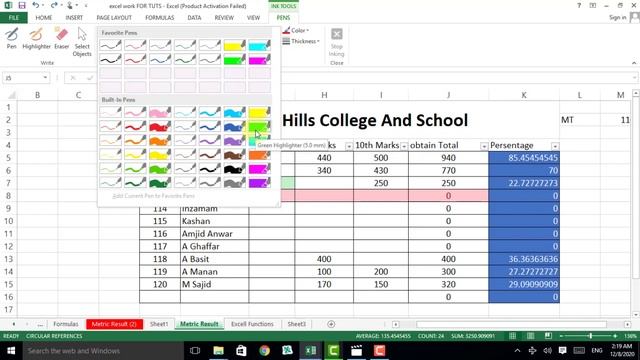The height and width of the screenshot is (360, 640).
Task: Select built-in orange highlighter
Action: click(260, 155)
